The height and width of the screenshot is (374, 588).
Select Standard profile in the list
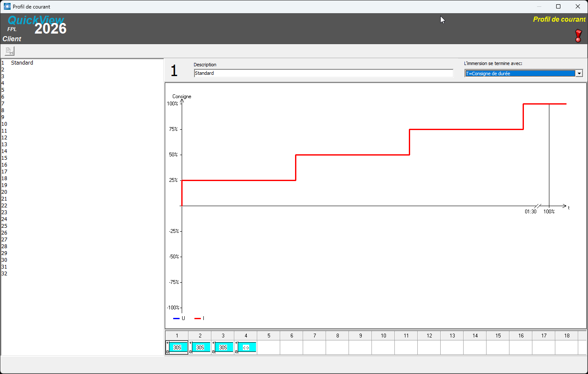[x=22, y=62]
